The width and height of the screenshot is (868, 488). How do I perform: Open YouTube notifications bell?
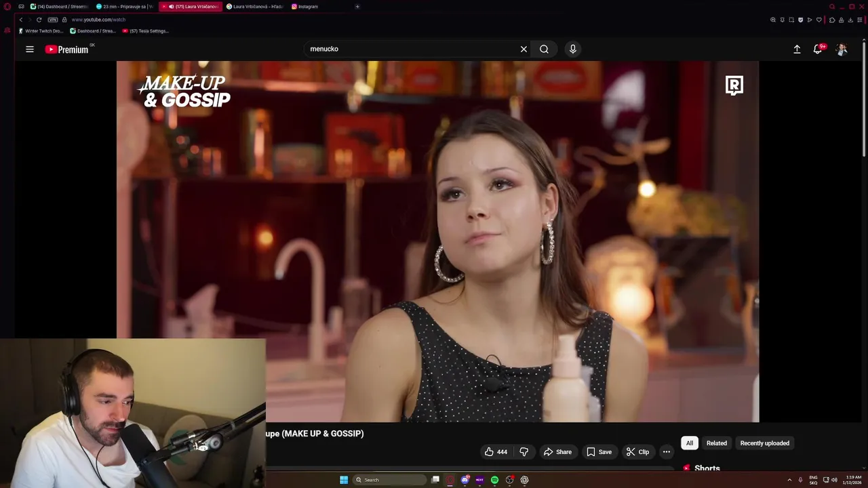point(818,49)
